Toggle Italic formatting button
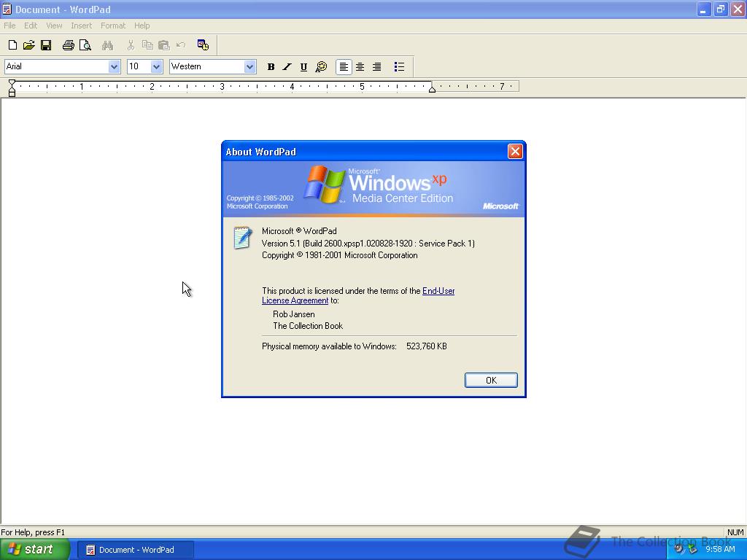The image size is (747, 560). 287,66
